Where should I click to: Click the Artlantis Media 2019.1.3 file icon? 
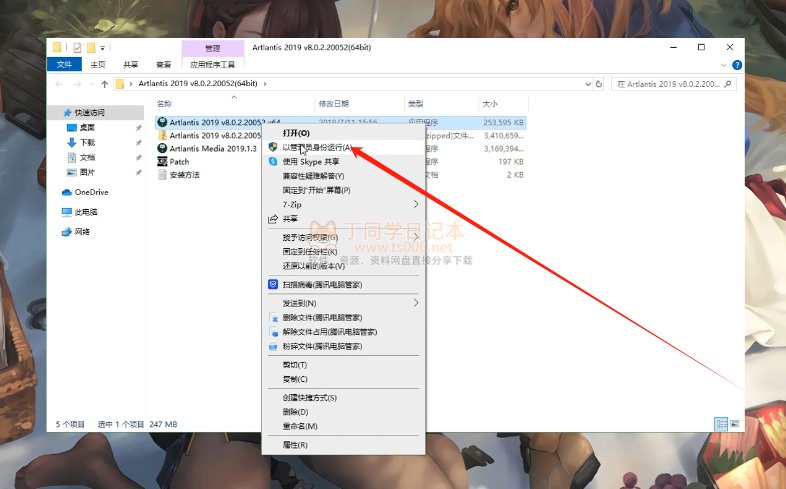(162, 148)
